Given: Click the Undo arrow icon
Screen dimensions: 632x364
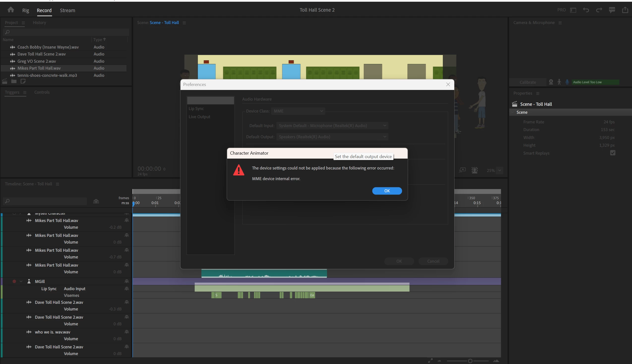Looking at the screenshot, I should tap(586, 10).
